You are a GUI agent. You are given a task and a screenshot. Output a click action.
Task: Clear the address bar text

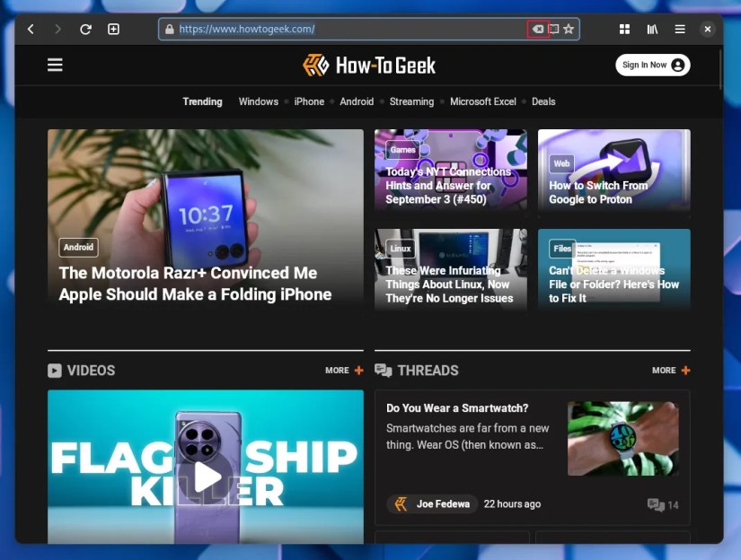pyautogui.click(x=538, y=30)
